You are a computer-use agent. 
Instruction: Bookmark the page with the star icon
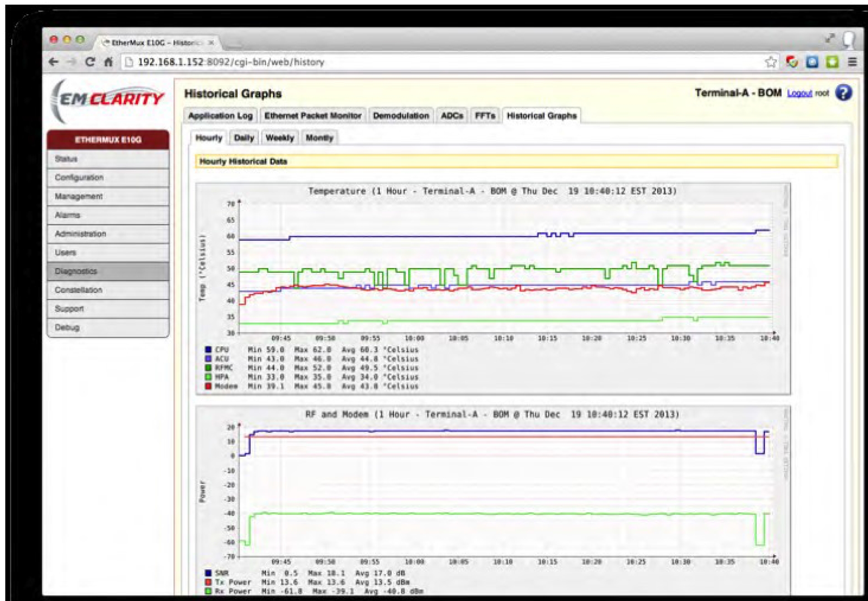(771, 62)
